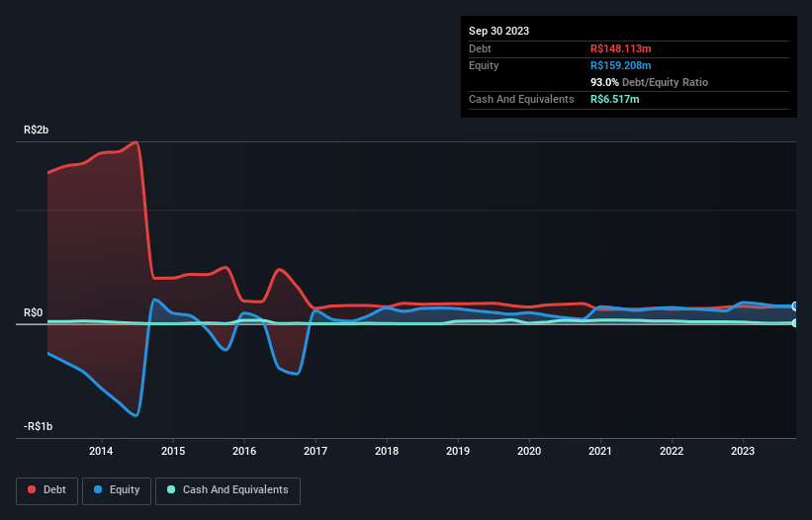Screen dimensions: 812x520
Task: Toggle Cash And Equivalents legend button
Action: [227, 490]
